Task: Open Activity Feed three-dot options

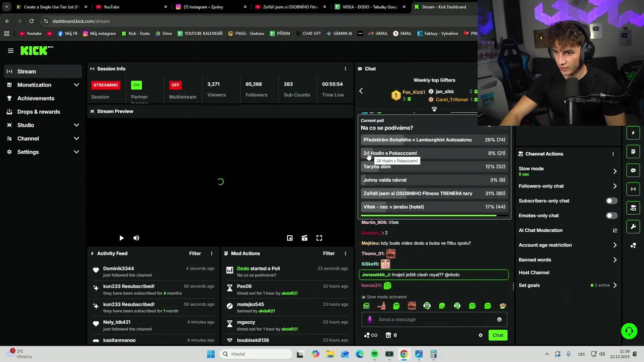Action: [211, 253]
